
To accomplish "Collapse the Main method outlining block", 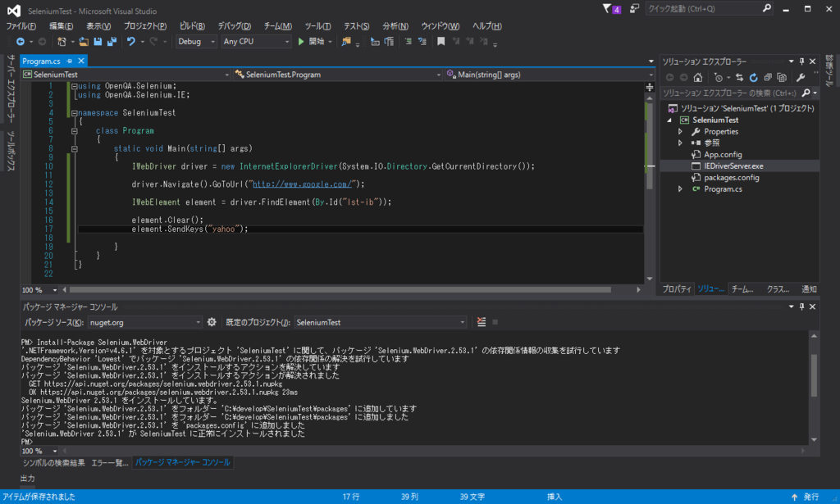I will [75, 148].
